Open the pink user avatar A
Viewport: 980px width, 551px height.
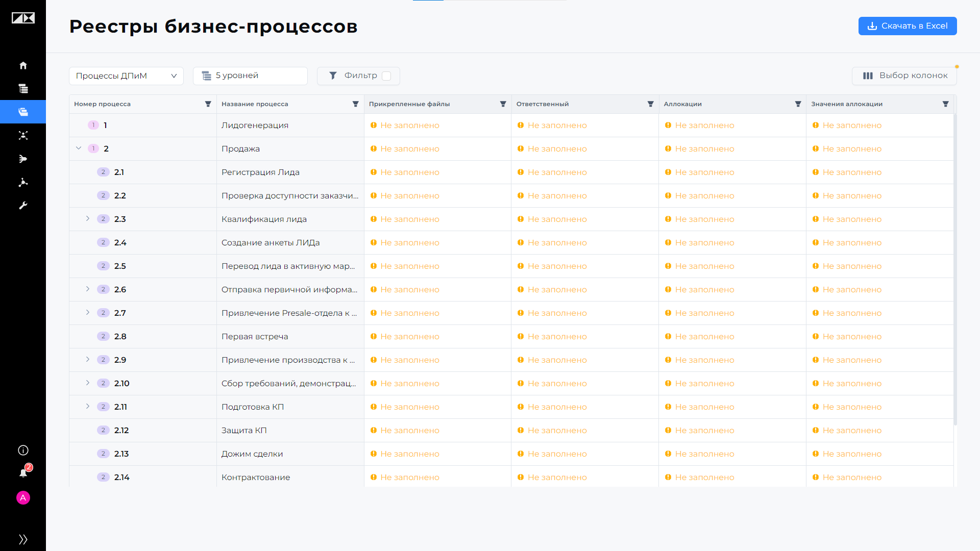coord(23,497)
